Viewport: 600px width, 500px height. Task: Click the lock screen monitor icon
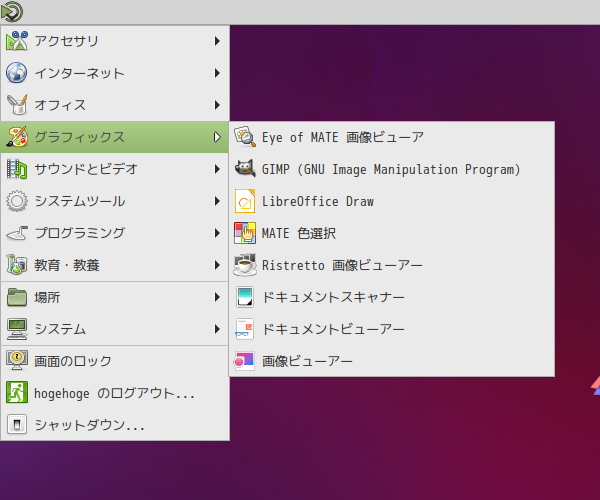pos(17,360)
